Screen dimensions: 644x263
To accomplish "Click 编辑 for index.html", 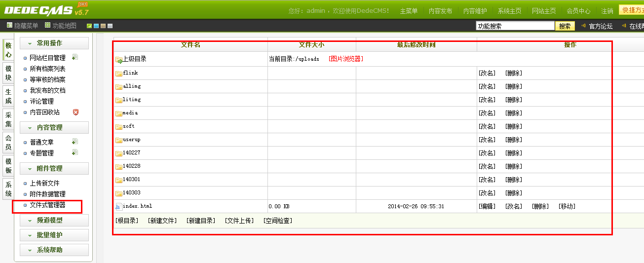I will click(487, 206).
